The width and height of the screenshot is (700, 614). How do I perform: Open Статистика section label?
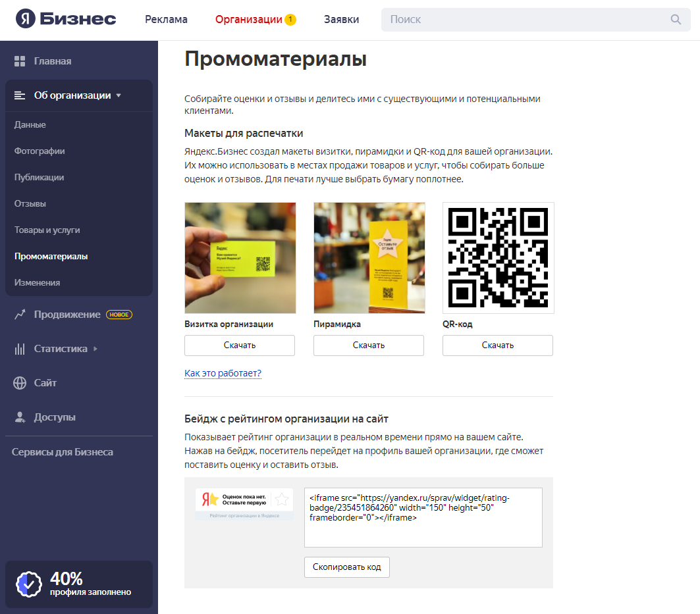pyautogui.click(x=61, y=349)
